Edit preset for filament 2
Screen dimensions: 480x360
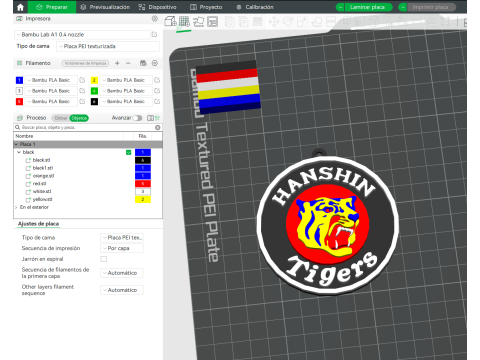pos(157,80)
